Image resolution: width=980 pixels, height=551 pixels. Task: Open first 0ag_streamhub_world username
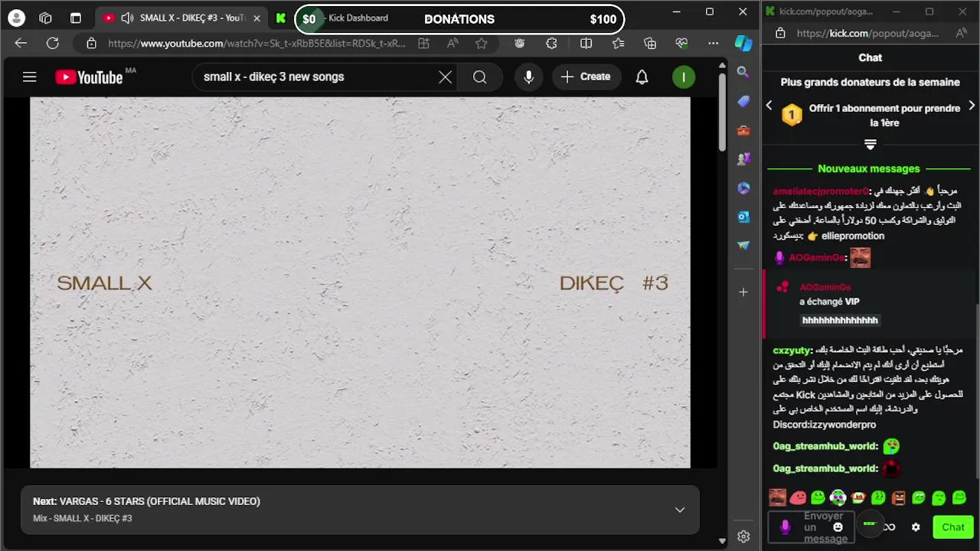tap(825, 446)
